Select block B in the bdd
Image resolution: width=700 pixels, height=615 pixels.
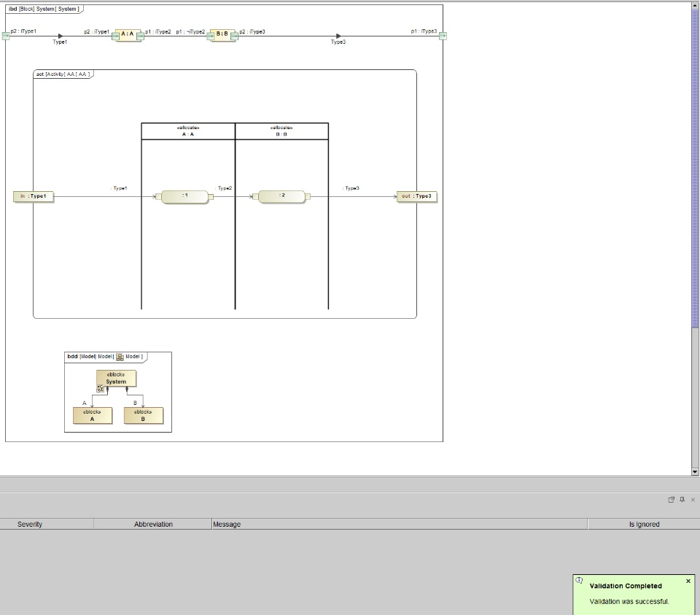(144, 415)
